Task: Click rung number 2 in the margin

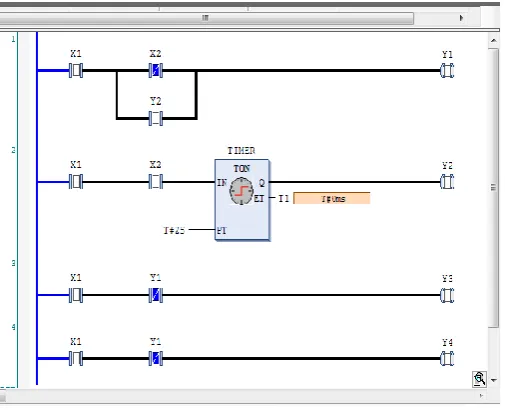Action: coord(13,150)
